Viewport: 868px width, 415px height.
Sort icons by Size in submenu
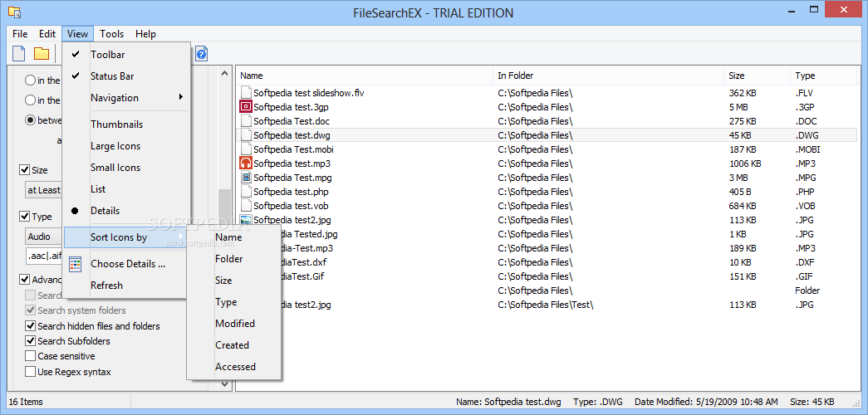[233, 281]
